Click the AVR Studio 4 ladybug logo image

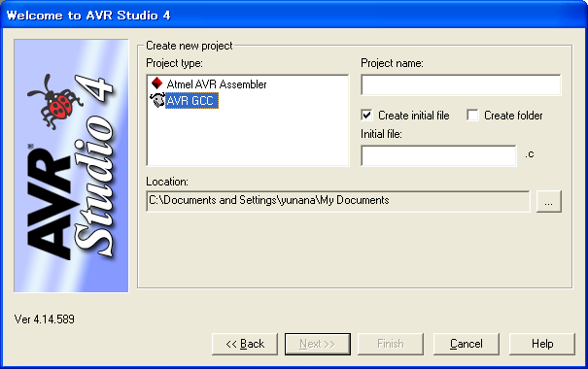71,166
